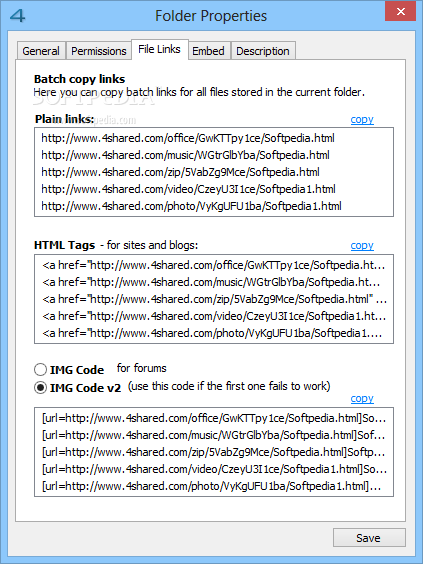Copy the IMG Code v2 list
The image size is (423, 564).
tap(362, 399)
